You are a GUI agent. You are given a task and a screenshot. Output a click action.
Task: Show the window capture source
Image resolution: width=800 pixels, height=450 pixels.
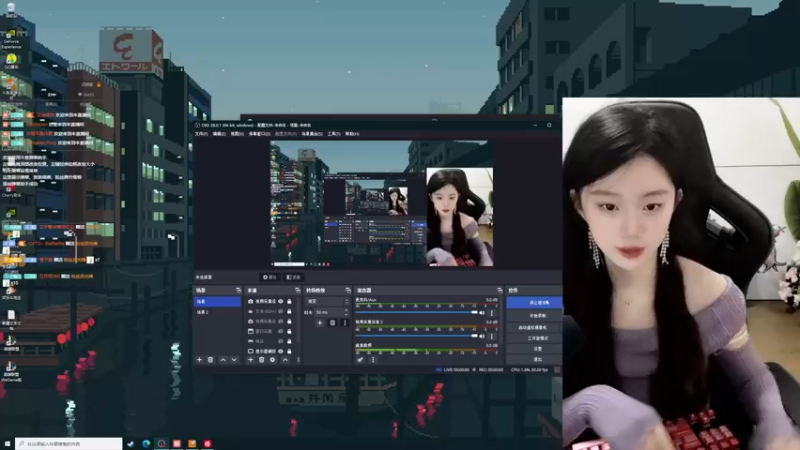[x=281, y=331]
